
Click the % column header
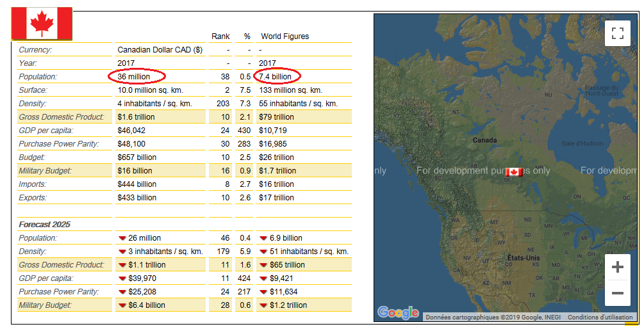click(x=247, y=36)
